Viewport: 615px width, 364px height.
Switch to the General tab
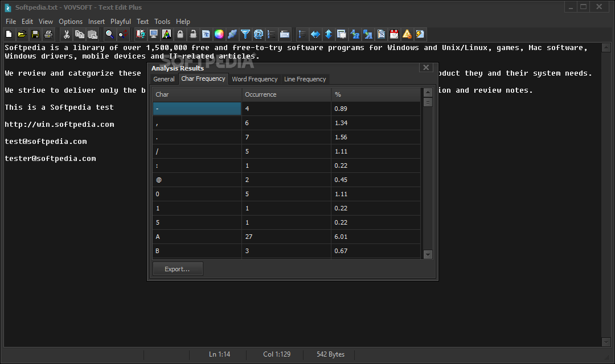(x=164, y=79)
